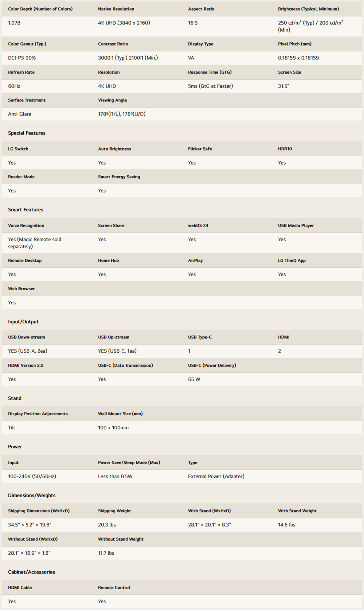364x610 pixels.
Task: Select the Dimensions/Weights section heading
Action: (32, 495)
